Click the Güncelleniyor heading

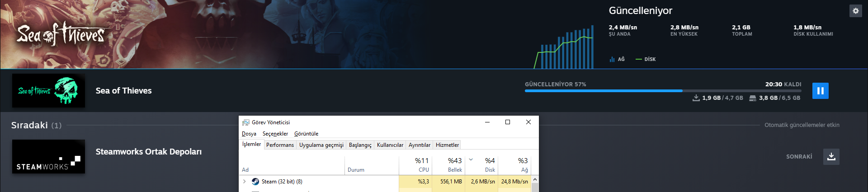[x=641, y=10]
